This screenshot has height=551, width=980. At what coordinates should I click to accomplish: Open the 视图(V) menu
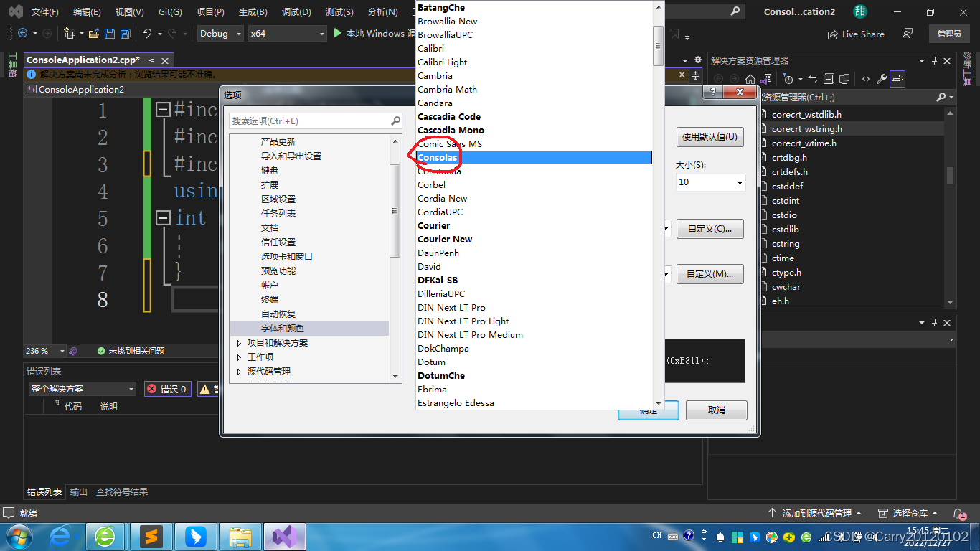click(x=129, y=12)
